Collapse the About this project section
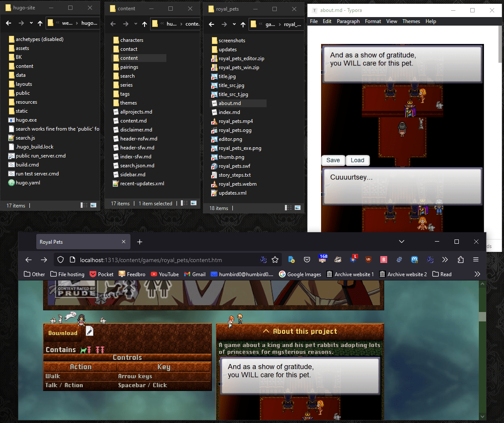 pos(300,331)
